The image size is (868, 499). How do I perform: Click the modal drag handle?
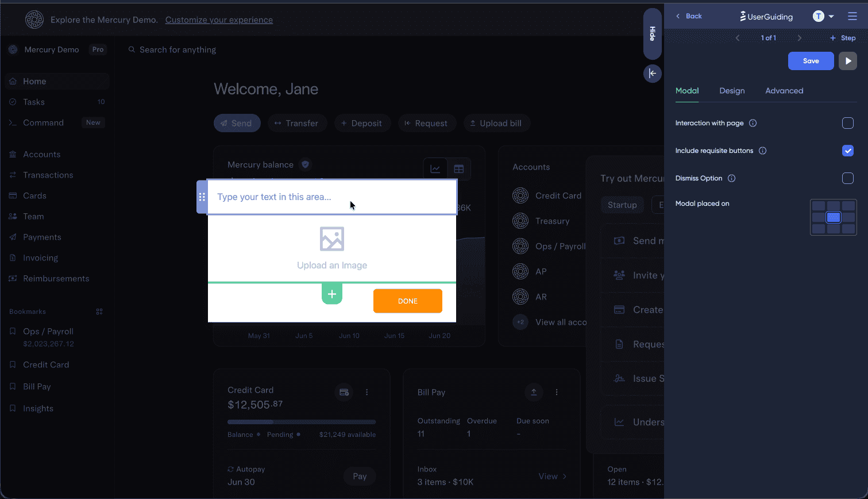tap(202, 197)
